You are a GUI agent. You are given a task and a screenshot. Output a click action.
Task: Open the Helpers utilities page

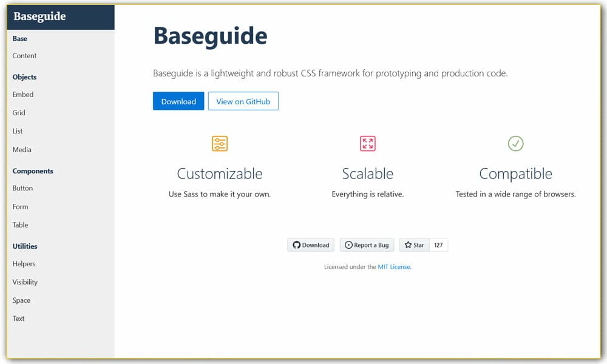pos(24,264)
